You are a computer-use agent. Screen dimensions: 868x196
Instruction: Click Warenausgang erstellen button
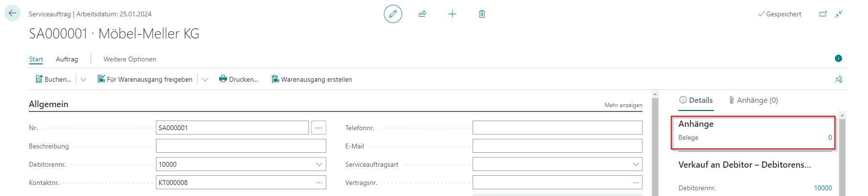[x=312, y=79]
